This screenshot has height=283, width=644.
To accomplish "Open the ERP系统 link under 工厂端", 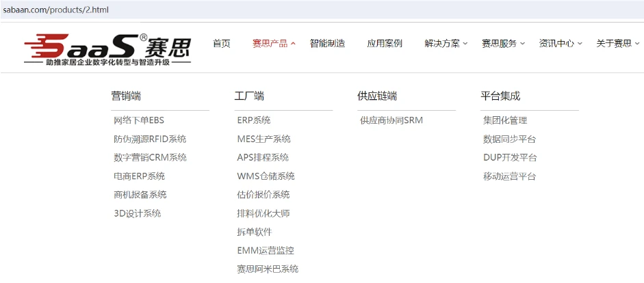I will [254, 120].
